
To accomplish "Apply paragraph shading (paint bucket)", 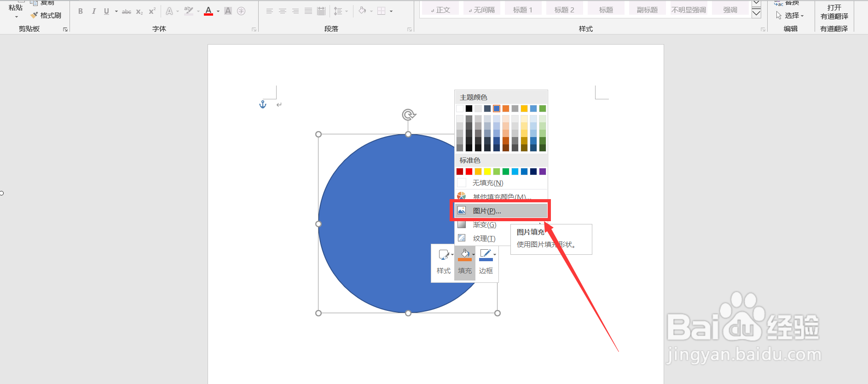I will coord(363,11).
